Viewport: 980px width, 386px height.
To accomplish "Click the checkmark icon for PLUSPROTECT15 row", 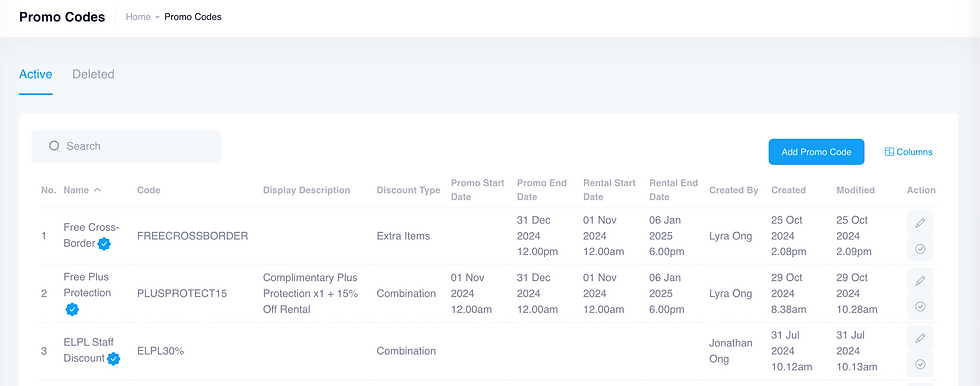I will click(920, 306).
